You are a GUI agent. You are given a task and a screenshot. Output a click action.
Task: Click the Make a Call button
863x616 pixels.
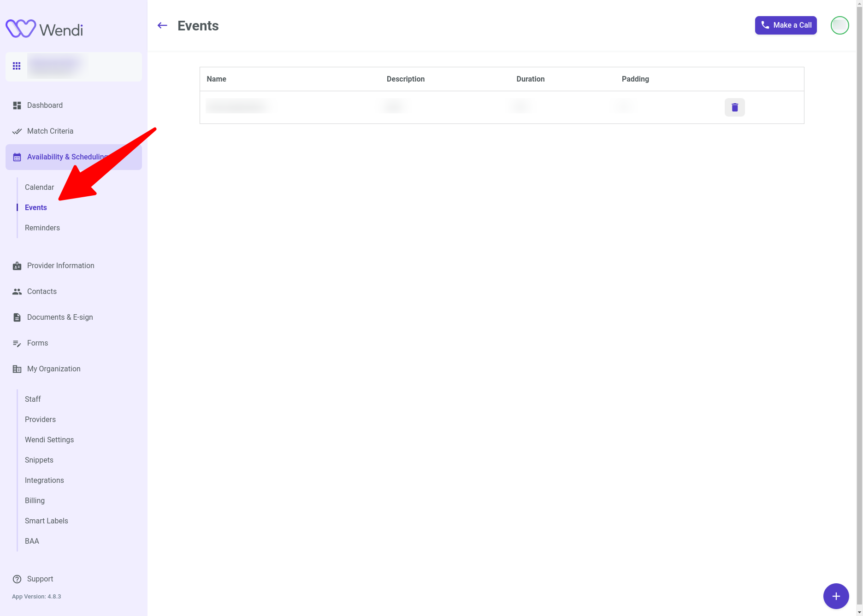point(786,25)
